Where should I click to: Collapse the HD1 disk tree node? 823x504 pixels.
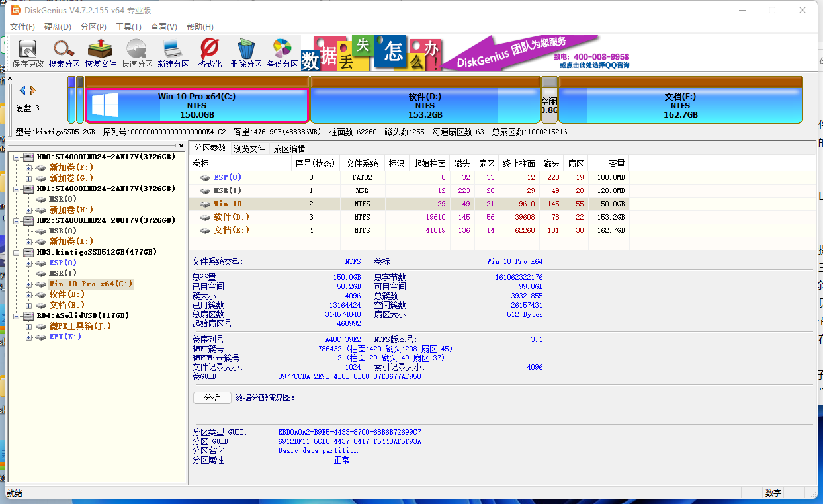pos(16,189)
